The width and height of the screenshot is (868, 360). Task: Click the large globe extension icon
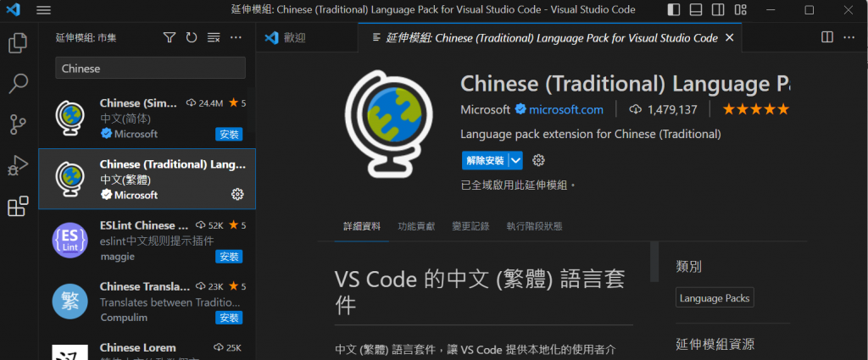(x=388, y=124)
